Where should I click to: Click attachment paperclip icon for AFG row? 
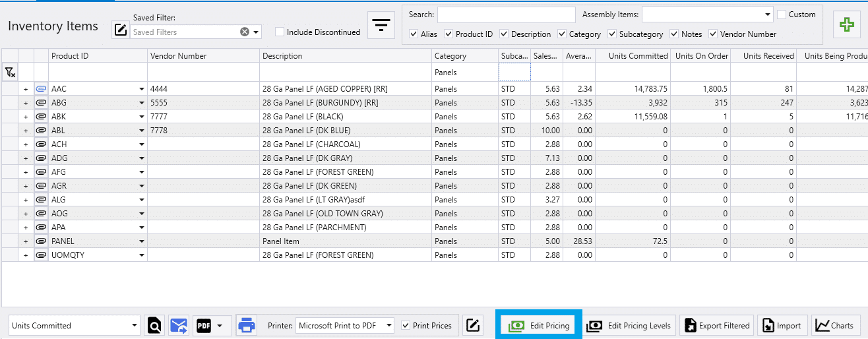[41, 172]
